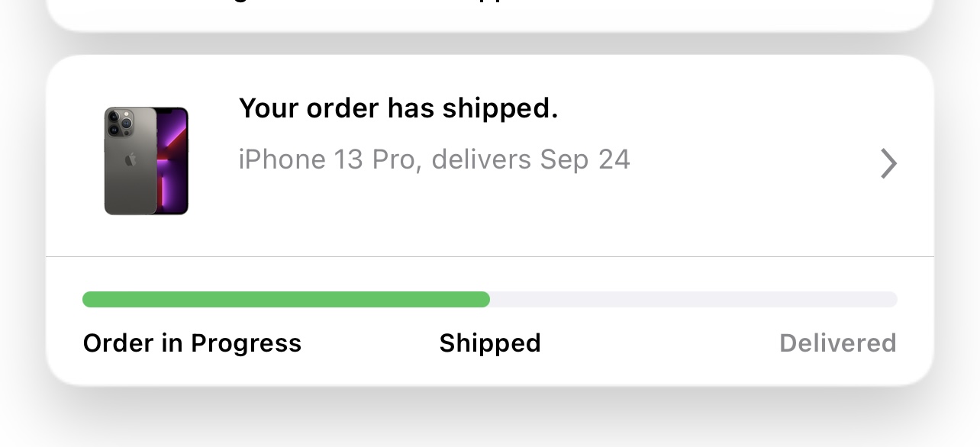The width and height of the screenshot is (980, 447).
Task: Click the green filled part of the progress bar
Action: [286, 299]
